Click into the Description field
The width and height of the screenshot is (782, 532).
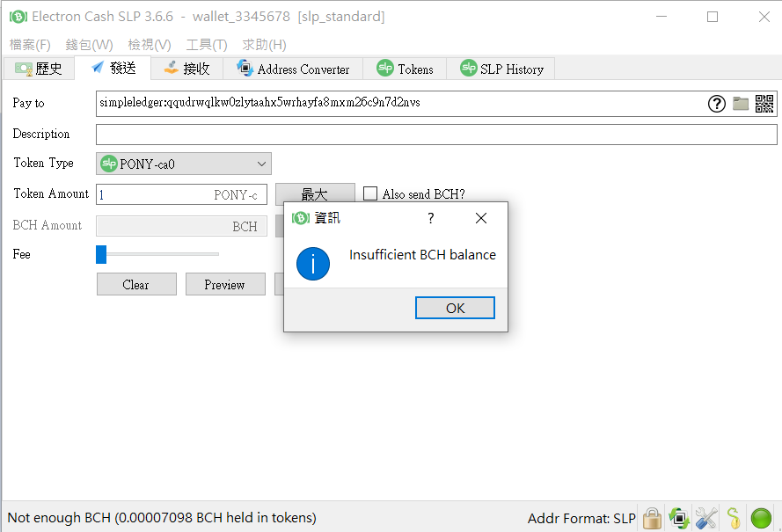pos(436,135)
